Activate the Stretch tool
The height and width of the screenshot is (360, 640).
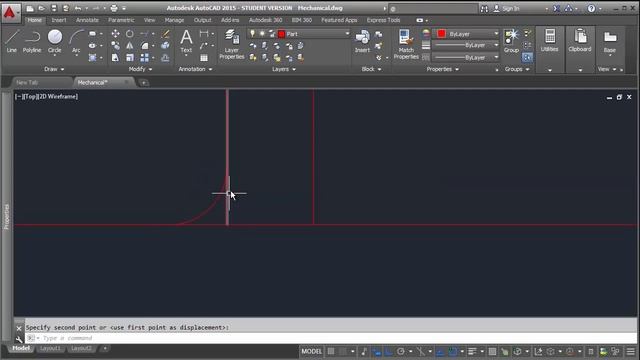coord(116,58)
